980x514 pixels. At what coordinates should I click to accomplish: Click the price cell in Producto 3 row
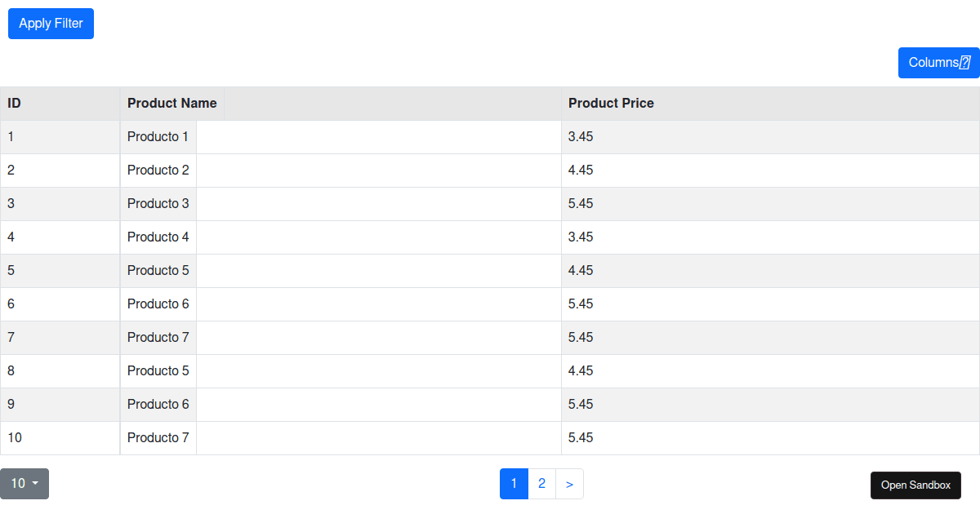coord(769,204)
